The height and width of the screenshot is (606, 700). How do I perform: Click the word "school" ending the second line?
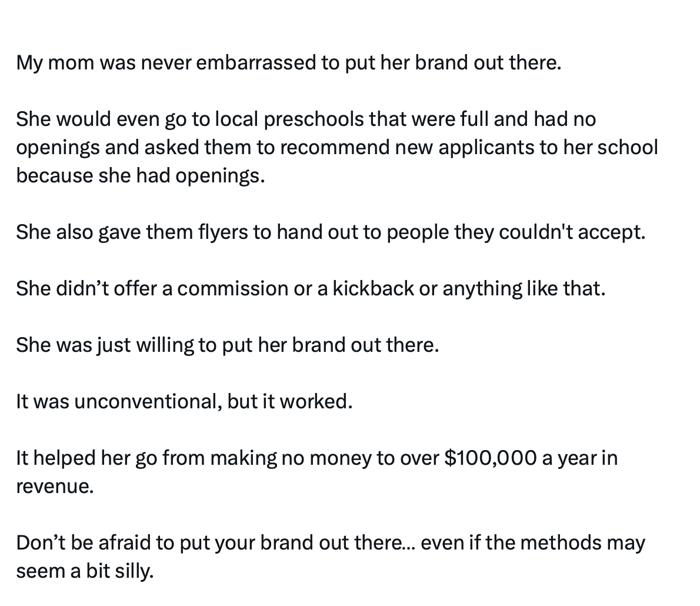627,148
